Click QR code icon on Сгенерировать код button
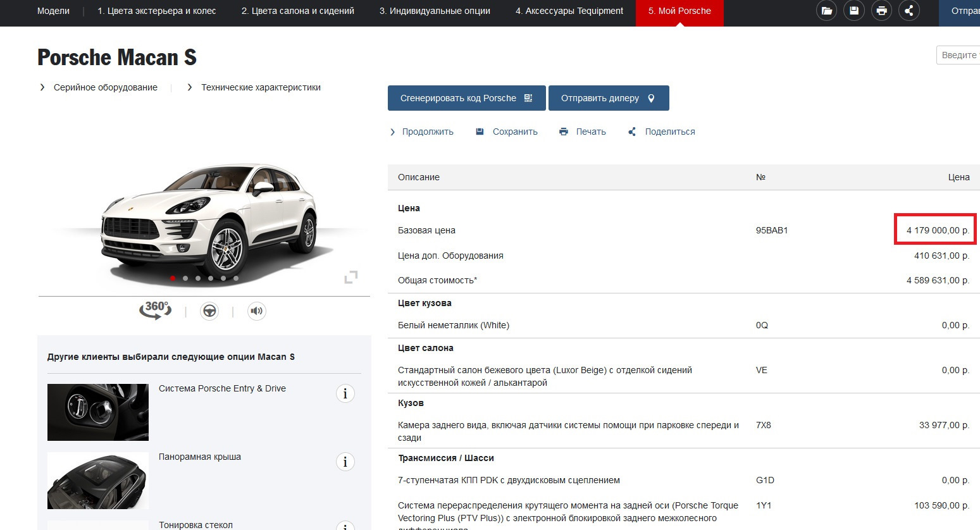This screenshot has height=530, width=980. tap(528, 98)
